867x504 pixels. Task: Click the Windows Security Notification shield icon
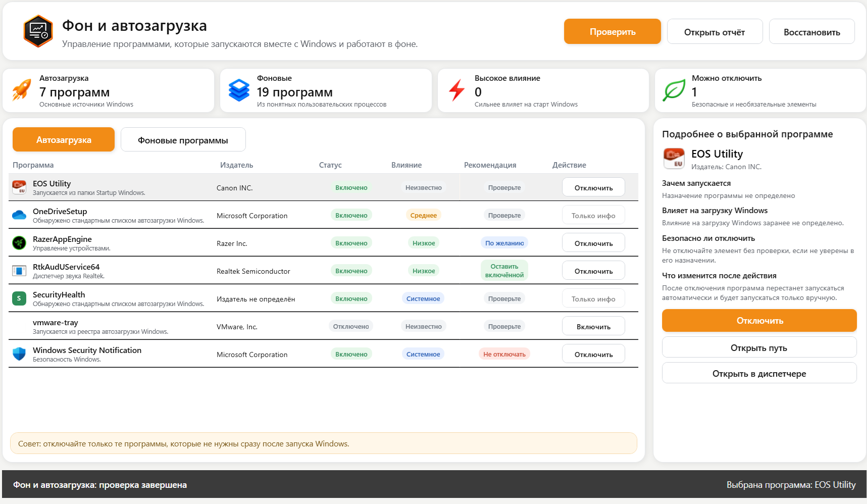point(19,354)
